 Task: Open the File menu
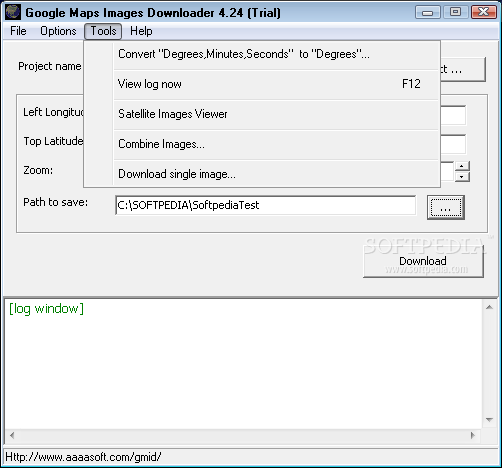point(18,31)
